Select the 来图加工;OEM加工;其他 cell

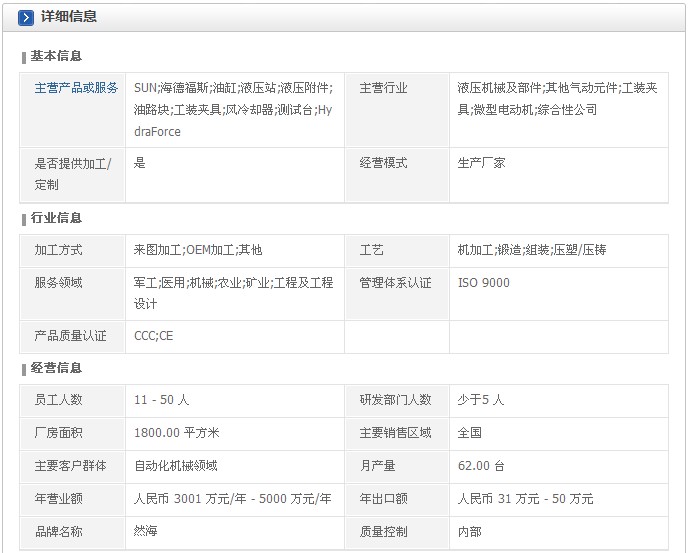[235, 251]
